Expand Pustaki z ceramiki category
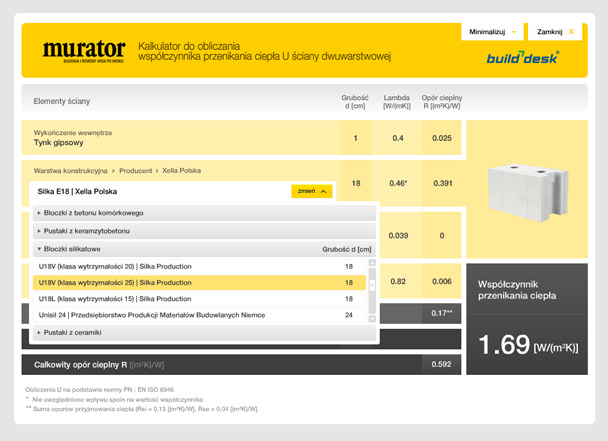Viewport: 608px width, 441px height. (x=72, y=332)
